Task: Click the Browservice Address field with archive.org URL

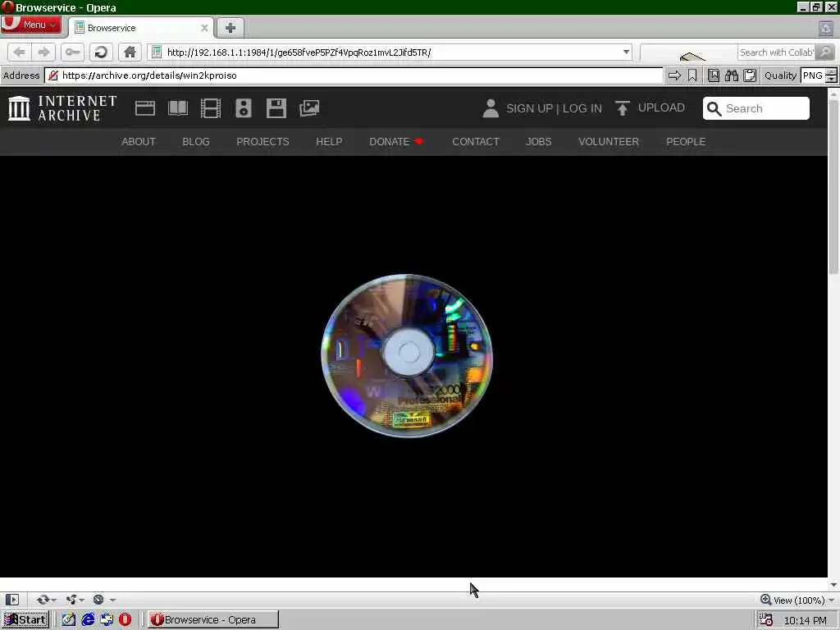Action: (x=354, y=75)
